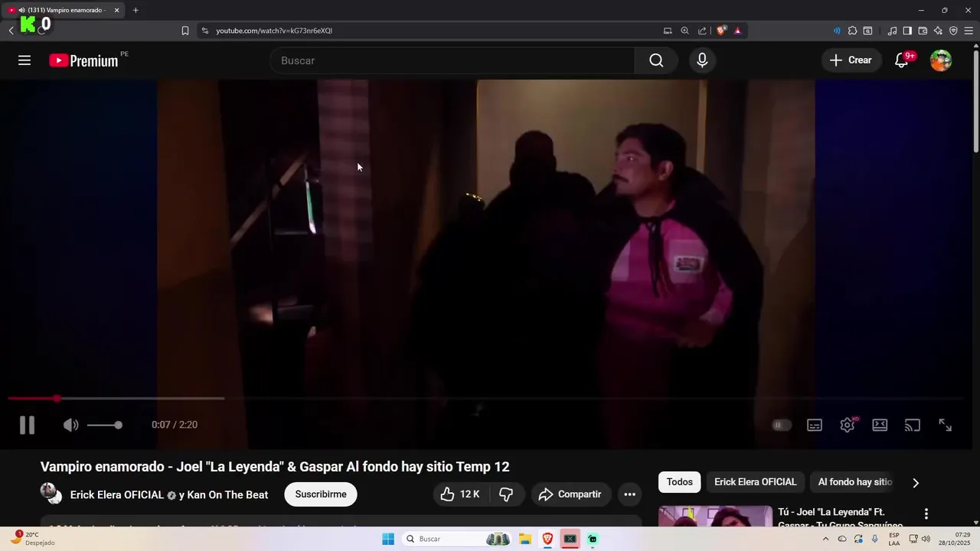Screen dimensions: 980x551
Task: Seek along the video progress bar
Action: coord(485,399)
